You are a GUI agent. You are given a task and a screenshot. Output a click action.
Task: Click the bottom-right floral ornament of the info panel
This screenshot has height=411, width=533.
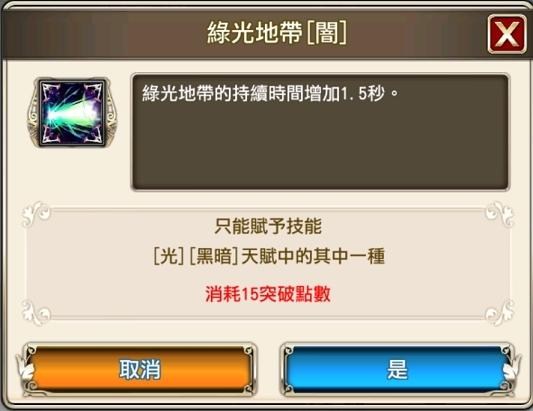499,312
